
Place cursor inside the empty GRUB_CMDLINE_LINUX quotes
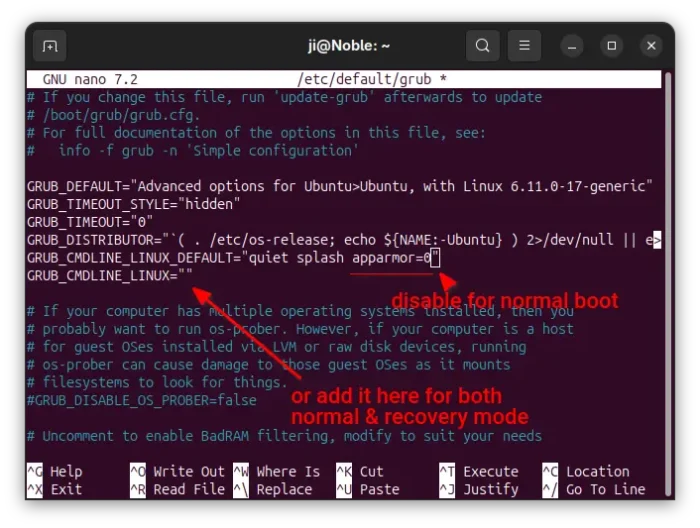(x=185, y=276)
